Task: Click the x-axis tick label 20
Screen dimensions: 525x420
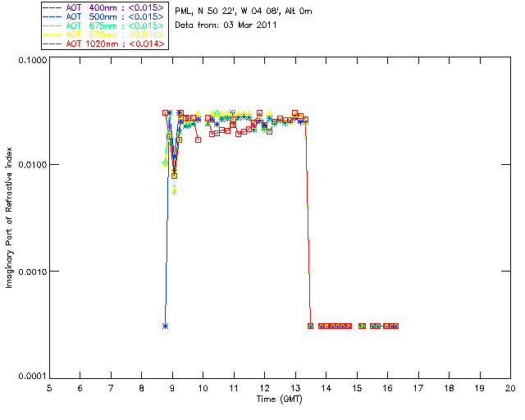Action: click(510, 388)
